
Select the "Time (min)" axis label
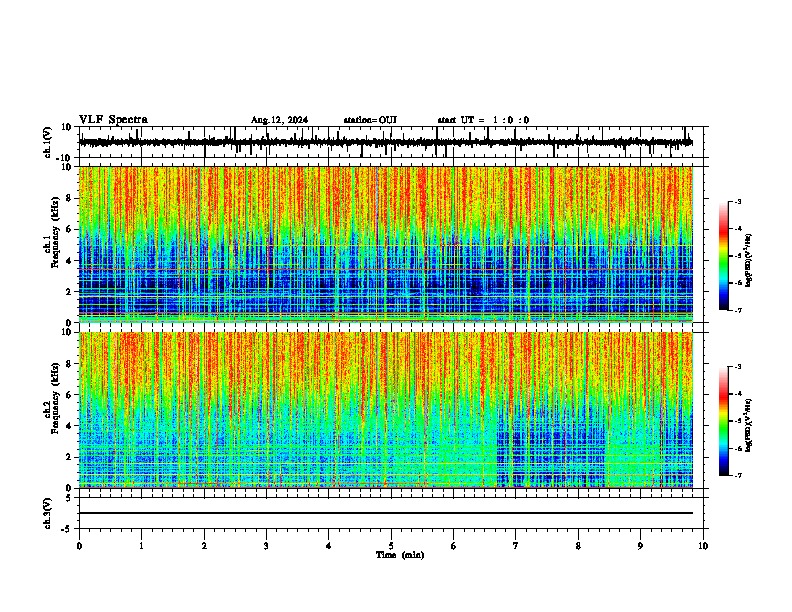[x=400, y=555]
